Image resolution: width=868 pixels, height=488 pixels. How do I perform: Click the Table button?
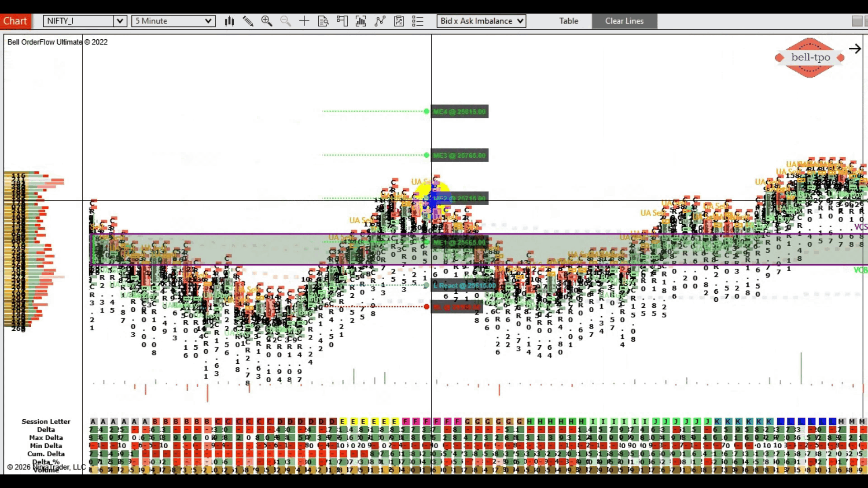pos(568,21)
